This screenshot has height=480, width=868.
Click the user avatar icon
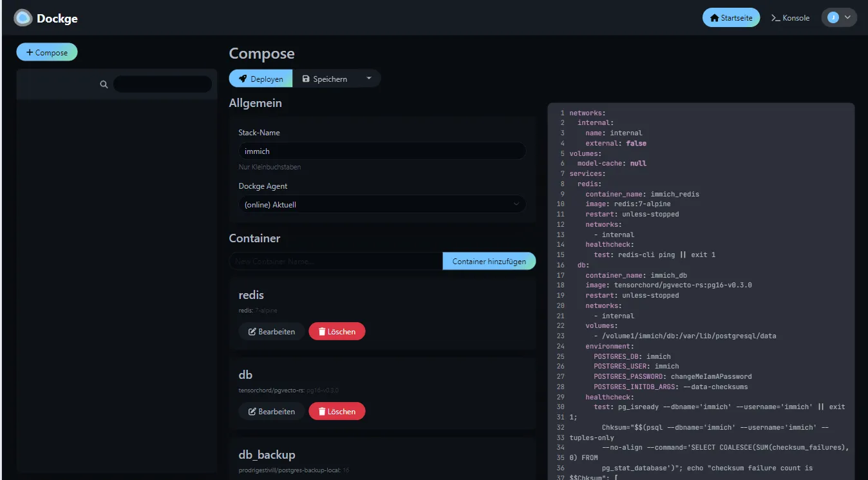coord(833,17)
